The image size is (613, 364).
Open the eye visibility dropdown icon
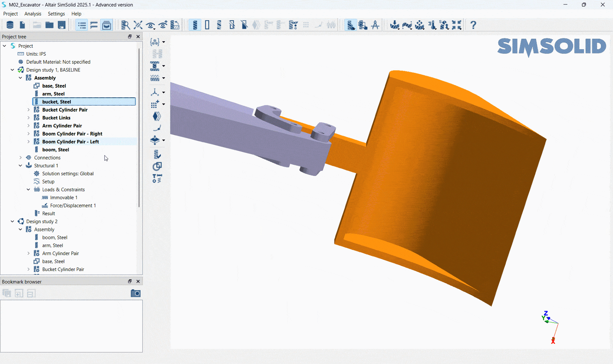point(150,25)
